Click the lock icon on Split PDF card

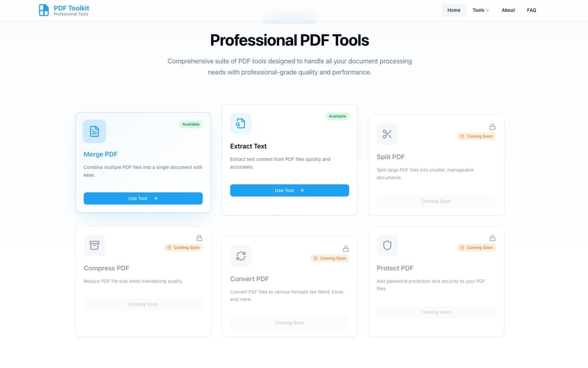tap(492, 126)
